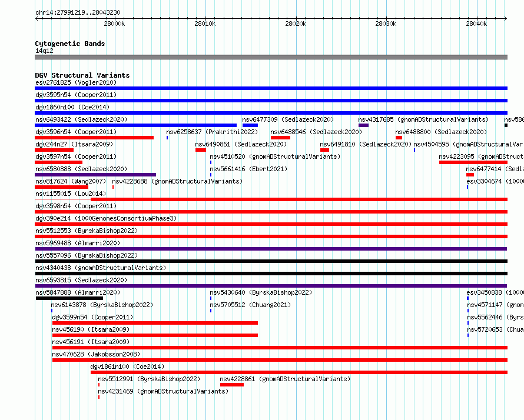
Task: Open nsv4228861 gnomAD variant label
Action: click(x=285, y=379)
